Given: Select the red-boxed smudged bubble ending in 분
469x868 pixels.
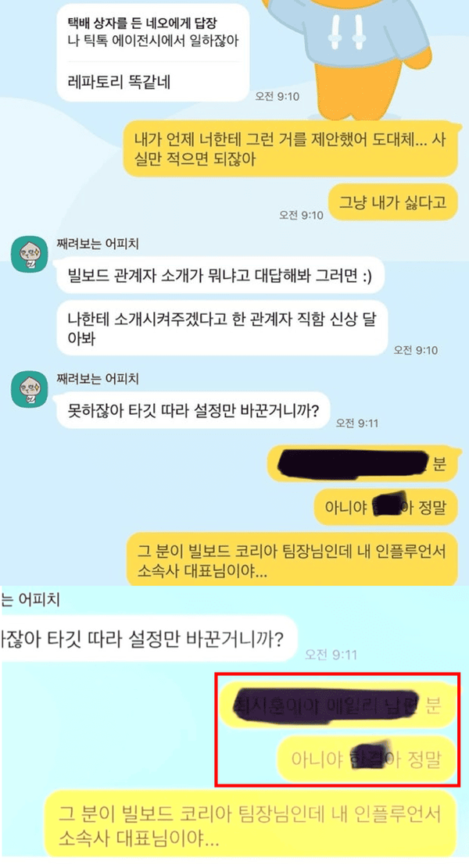Looking at the screenshot, I should tap(338, 705).
